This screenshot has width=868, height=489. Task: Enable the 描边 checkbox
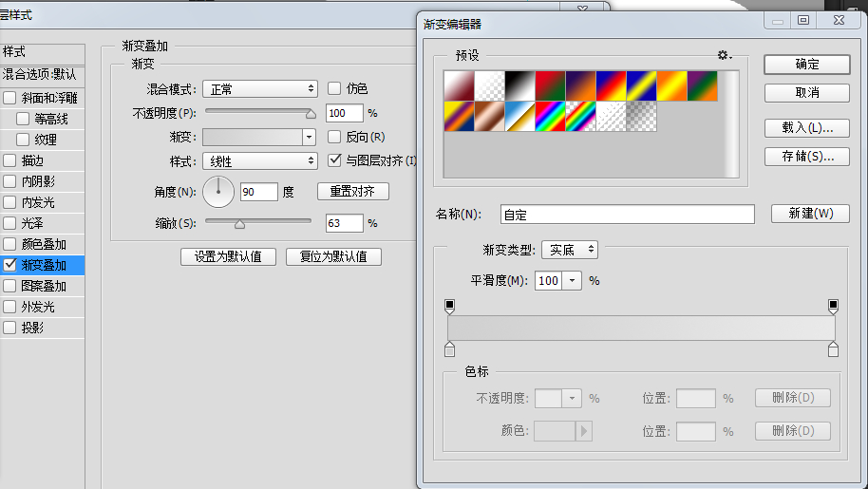[9, 160]
